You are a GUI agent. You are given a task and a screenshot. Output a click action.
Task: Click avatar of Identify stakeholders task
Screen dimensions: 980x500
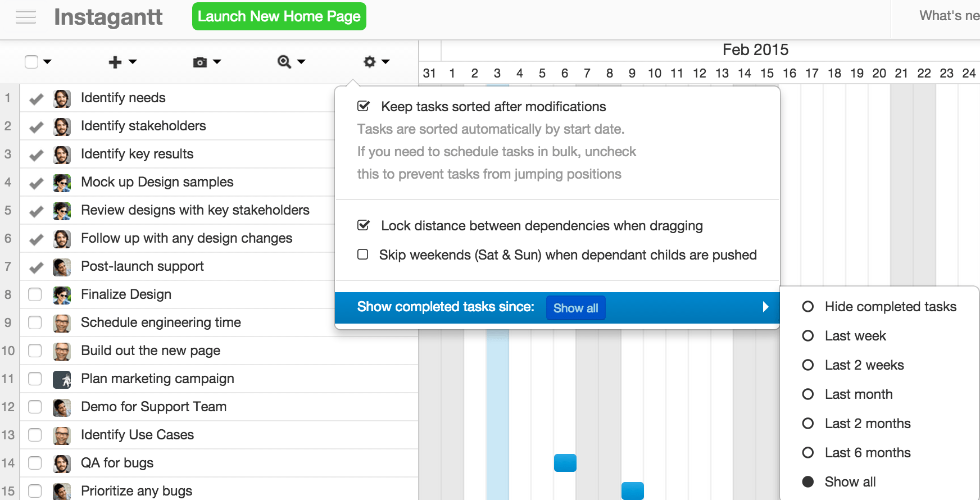tap(62, 126)
